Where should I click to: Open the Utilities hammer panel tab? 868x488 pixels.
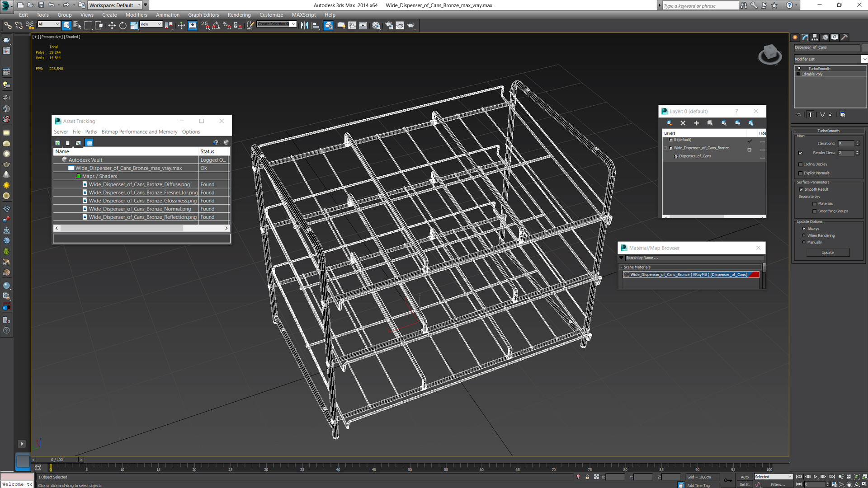(x=844, y=38)
